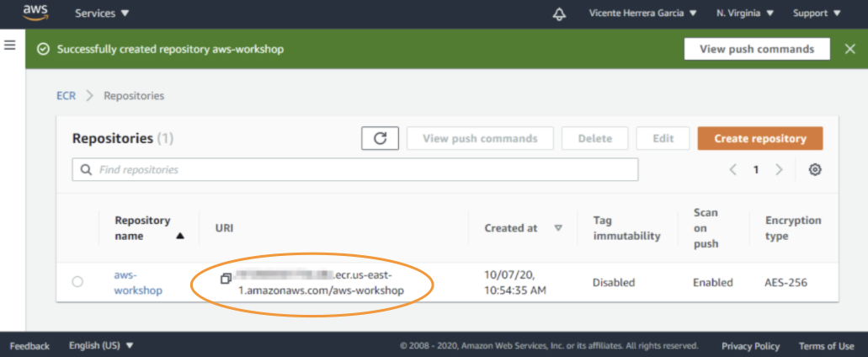Click the Disabled tag immutability value
Viewport: 868px width, 357px height.
tap(614, 282)
